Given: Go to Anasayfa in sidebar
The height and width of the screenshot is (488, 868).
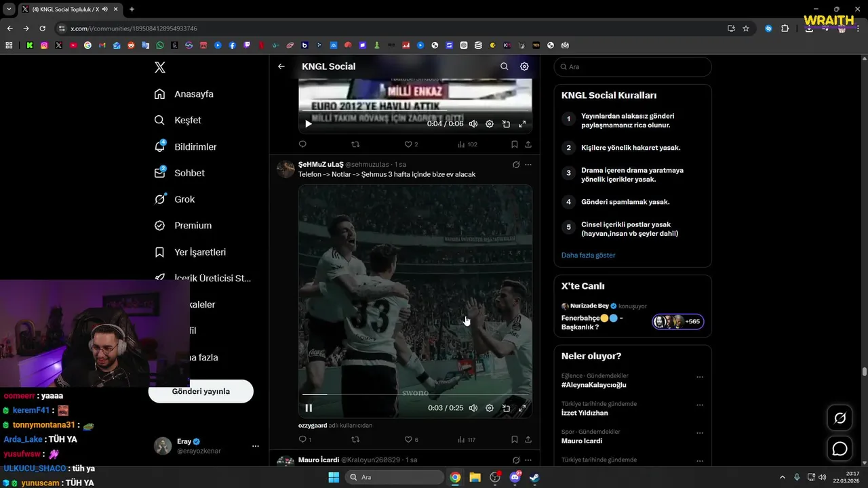Looking at the screenshot, I should 184,94.
